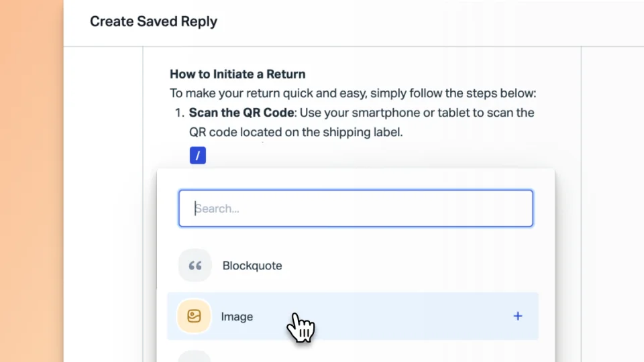Click the word tablet in step one
The width and height of the screenshot is (644, 362).
456,113
